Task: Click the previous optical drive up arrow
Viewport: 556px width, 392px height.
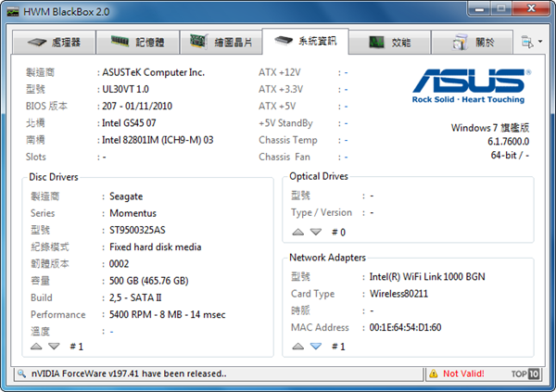Action: pyautogui.click(x=297, y=232)
